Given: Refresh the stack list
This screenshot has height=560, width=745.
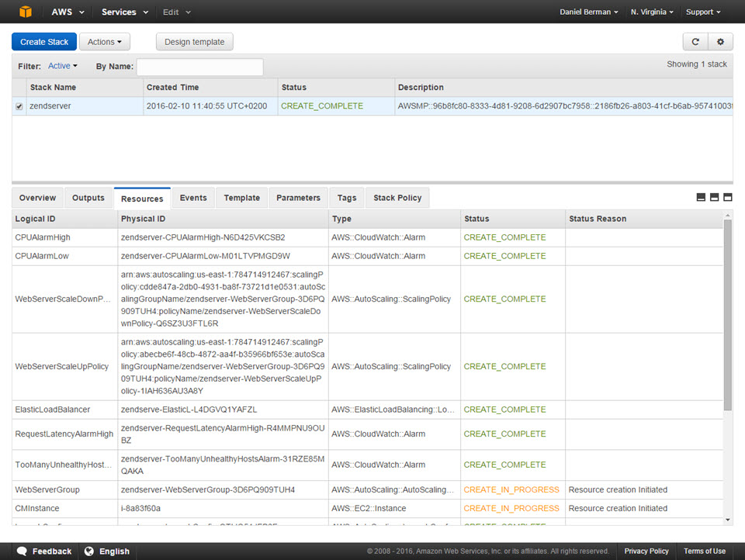Looking at the screenshot, I should (695, 42).
